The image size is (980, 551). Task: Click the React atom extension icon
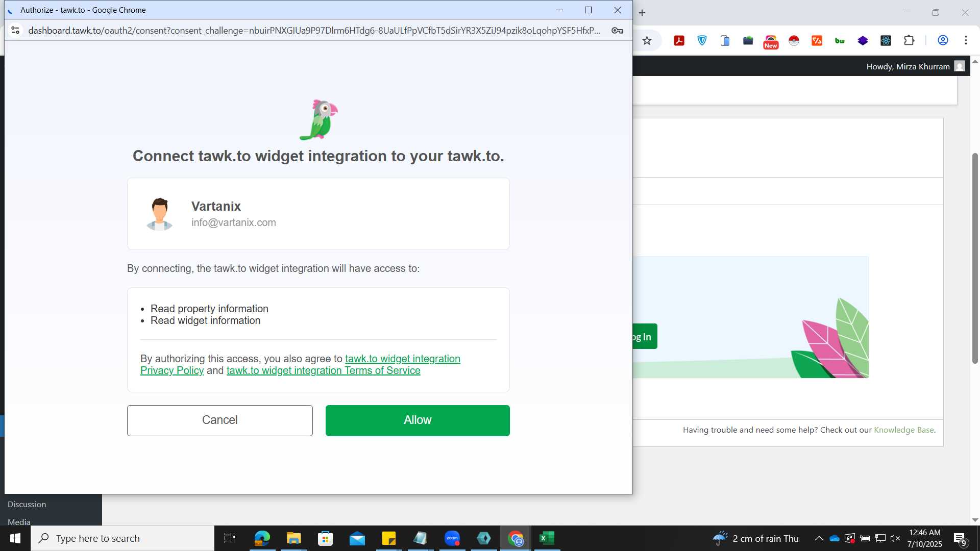(886, 40)
